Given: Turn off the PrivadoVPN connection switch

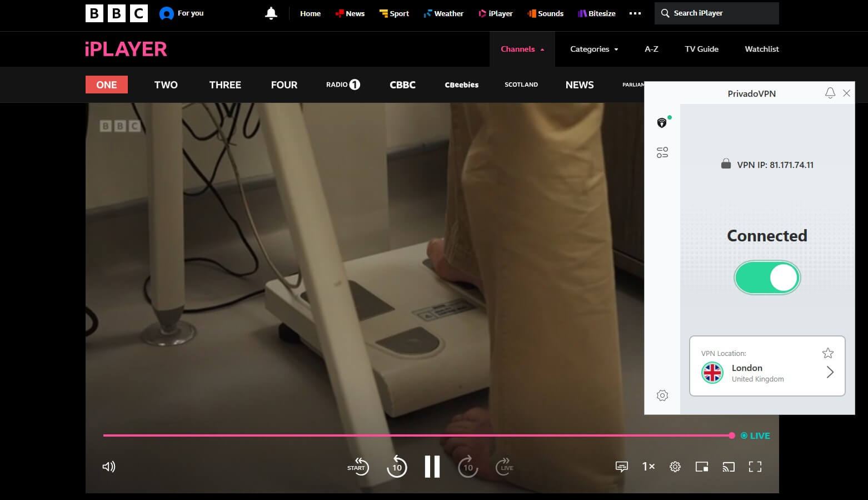Looking at the screenshot, I should [x=767, y=278].
